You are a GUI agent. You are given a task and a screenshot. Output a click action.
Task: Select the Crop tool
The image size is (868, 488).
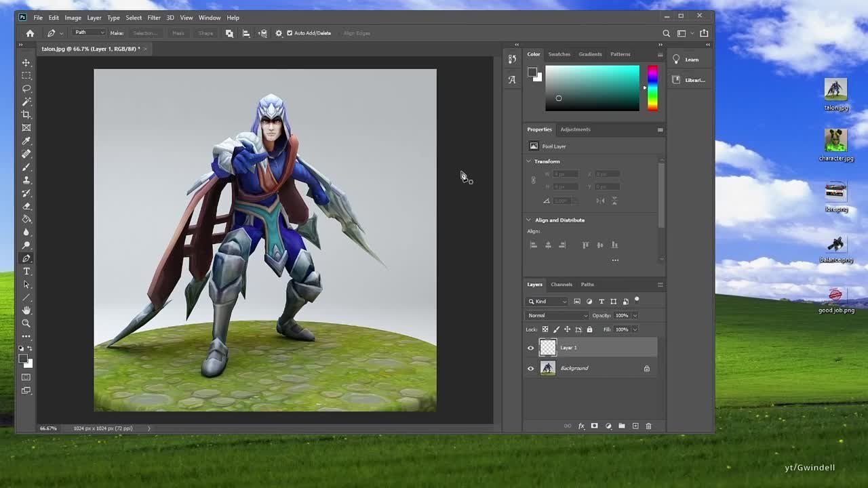click(x=26, y=115)
